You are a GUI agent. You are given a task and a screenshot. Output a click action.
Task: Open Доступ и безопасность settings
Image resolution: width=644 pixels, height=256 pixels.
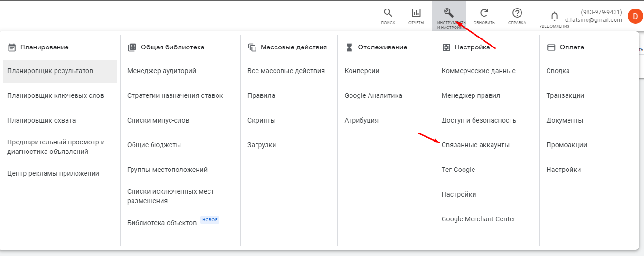click(x=479, y=121)
